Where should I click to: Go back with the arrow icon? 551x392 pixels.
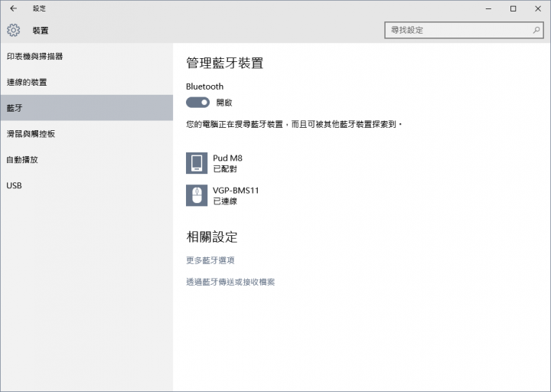(13, 8)
